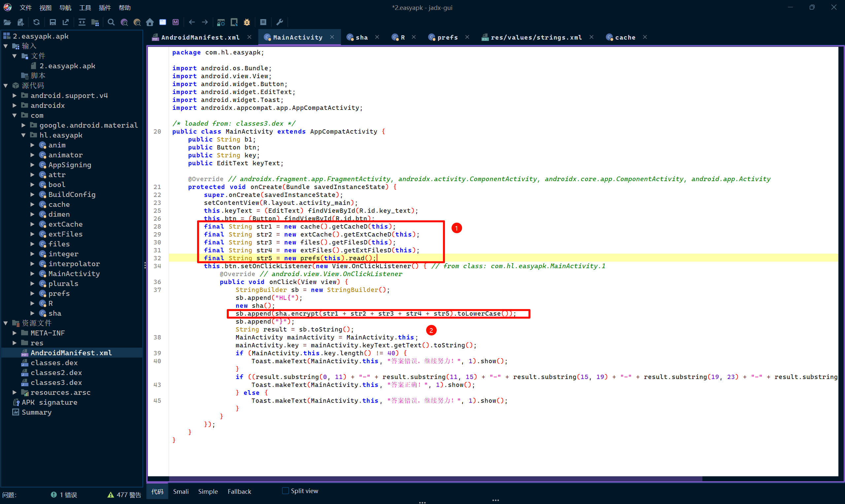Click the export/save-all toolbar icon
Screen dimensions: 845x504
[x=66, y=22]
